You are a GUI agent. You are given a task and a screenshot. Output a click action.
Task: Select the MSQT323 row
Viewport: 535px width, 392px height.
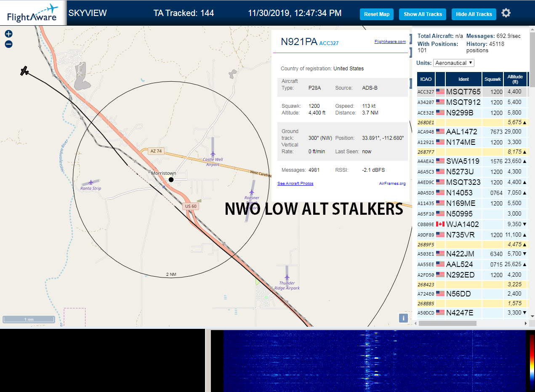click(x=473, y=182)
